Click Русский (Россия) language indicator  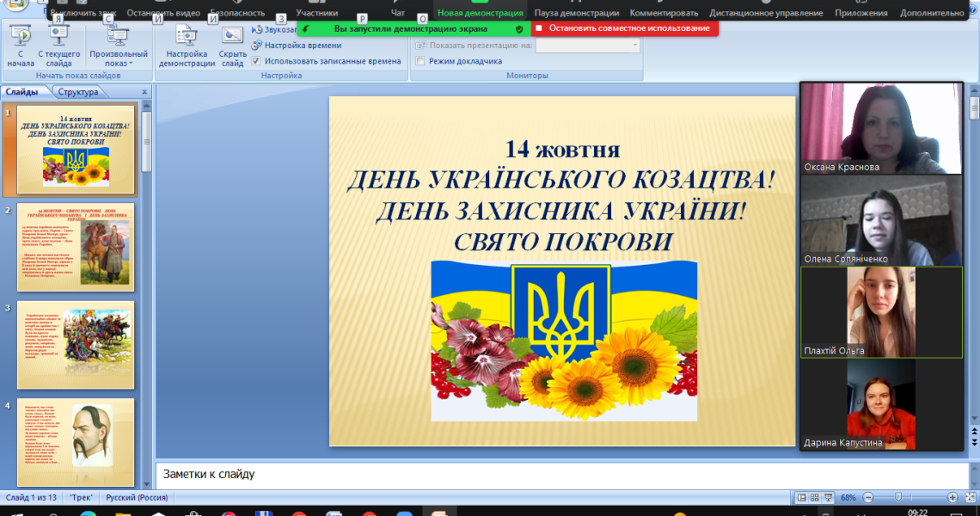[137, 498]
